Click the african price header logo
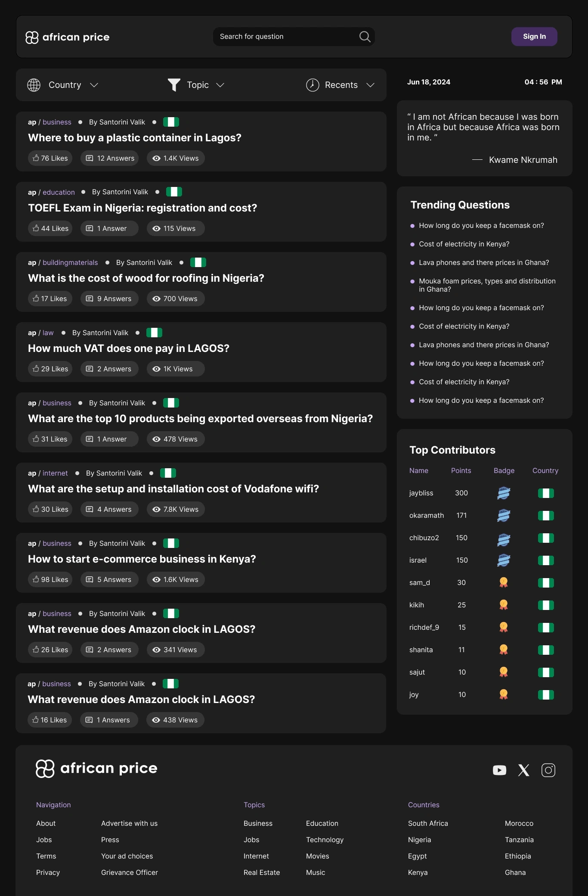The height and width of the screenshot is (896, 588). coord(68,37)
